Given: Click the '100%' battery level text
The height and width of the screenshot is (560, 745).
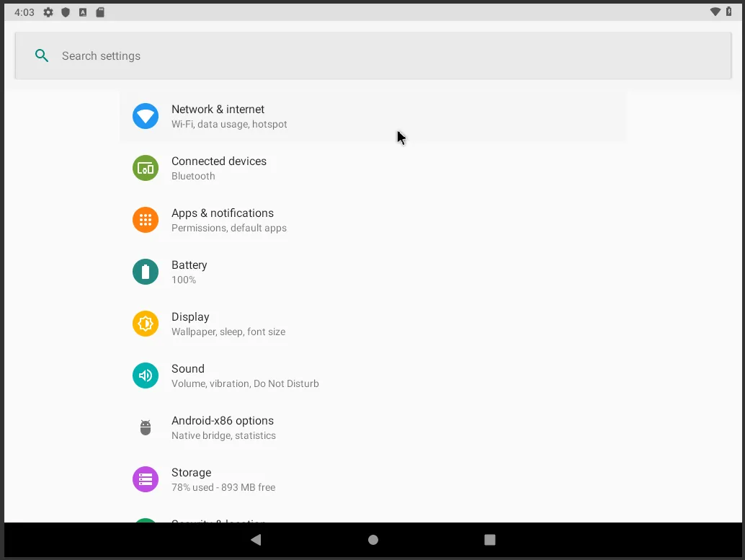Looking at the screenshot, I should (x=184, y=280).
